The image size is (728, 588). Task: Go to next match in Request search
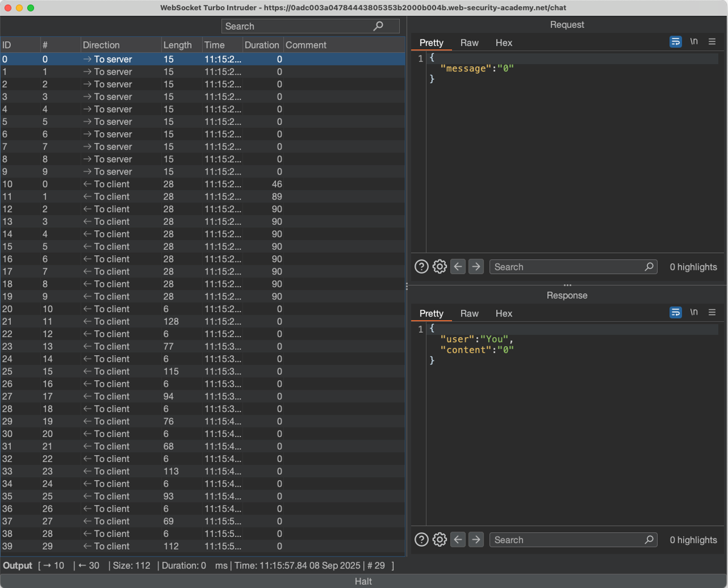pos(476,267)
